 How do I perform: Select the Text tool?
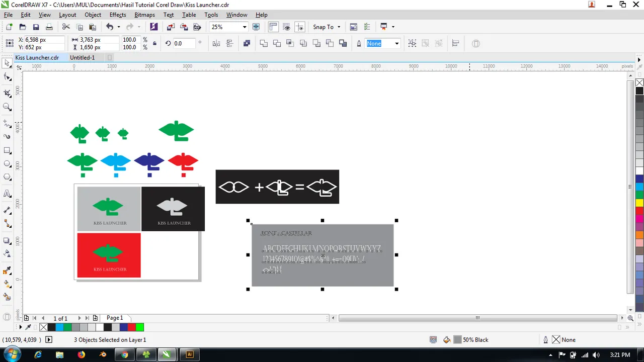(7, 194)
